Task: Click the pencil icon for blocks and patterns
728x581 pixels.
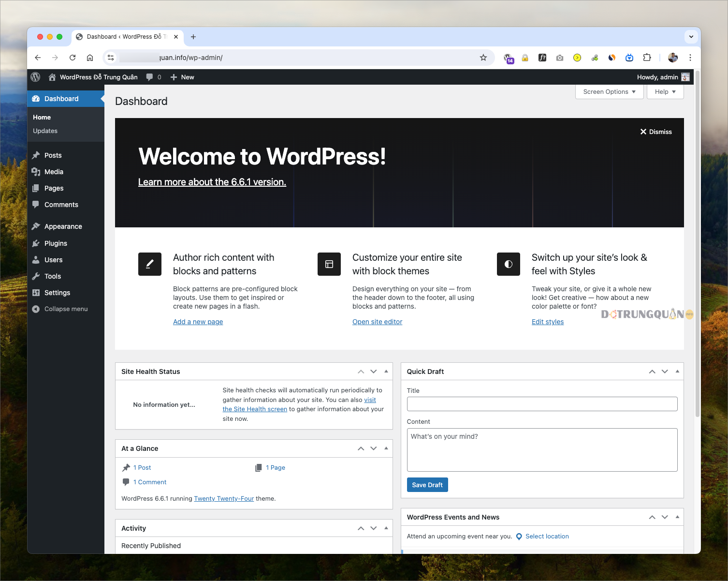Action: pyautogui.click(x=150, y=264)
